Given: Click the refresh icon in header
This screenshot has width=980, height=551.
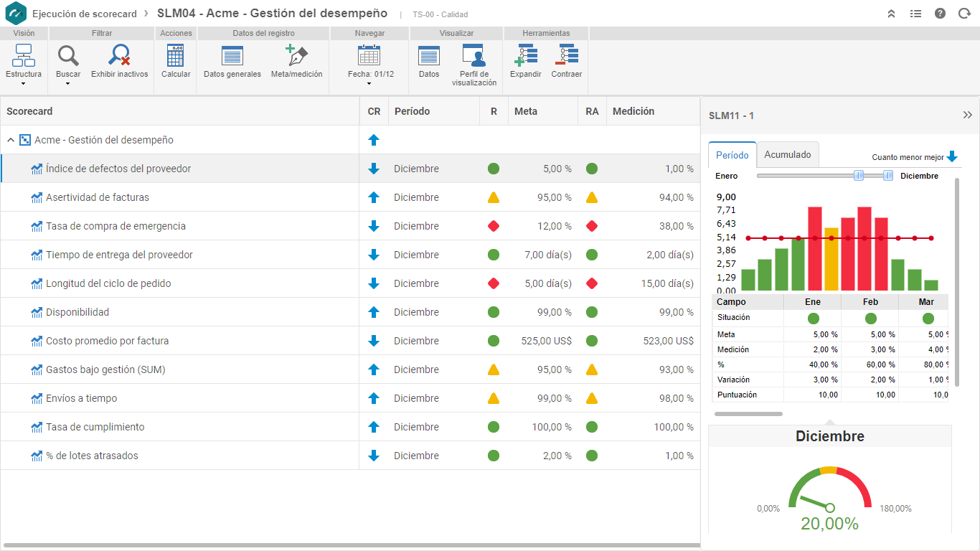Looking at the screenshot, I should point(964,14).
